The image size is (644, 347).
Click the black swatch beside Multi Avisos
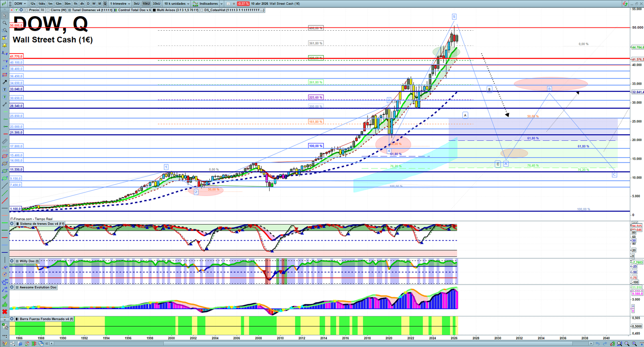pos(155,10)
